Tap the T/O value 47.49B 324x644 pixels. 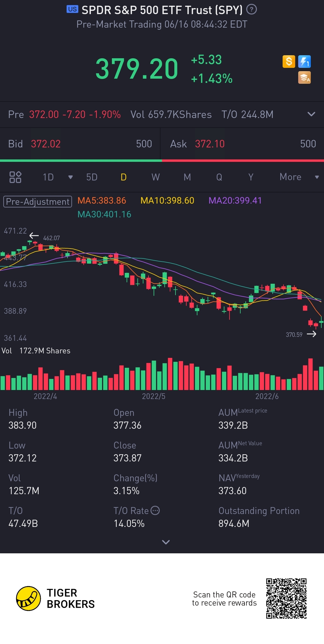23,523
